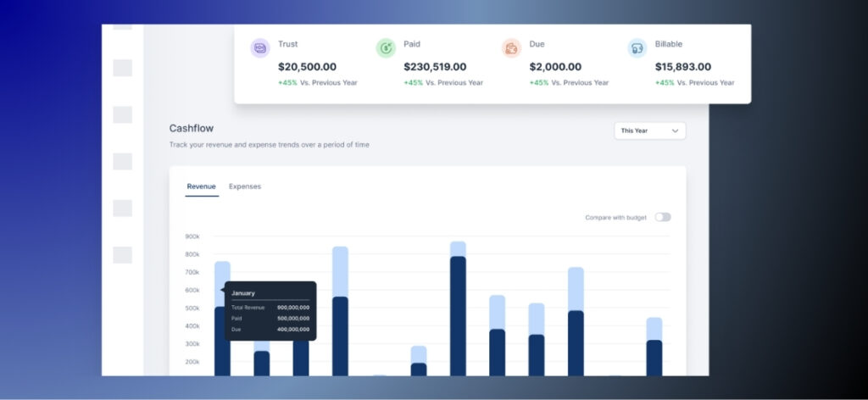Toggle the Compare with budget switch
This screenshot has width=868, height=400.
662,217
